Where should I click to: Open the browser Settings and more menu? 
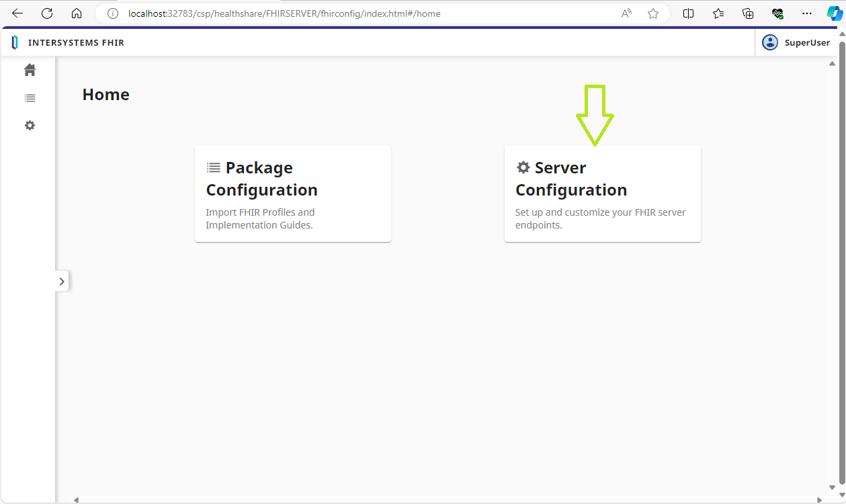[807, 13]
